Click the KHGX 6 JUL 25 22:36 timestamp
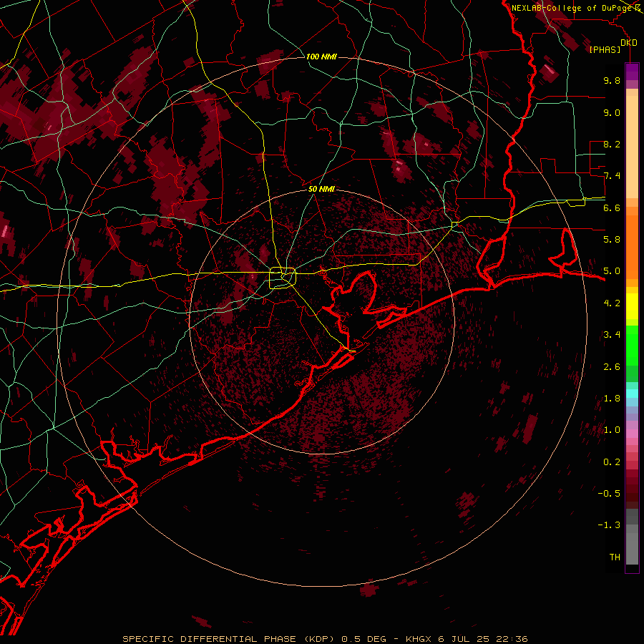The height and width of the screenshot is (644, 644). point(467,639)
